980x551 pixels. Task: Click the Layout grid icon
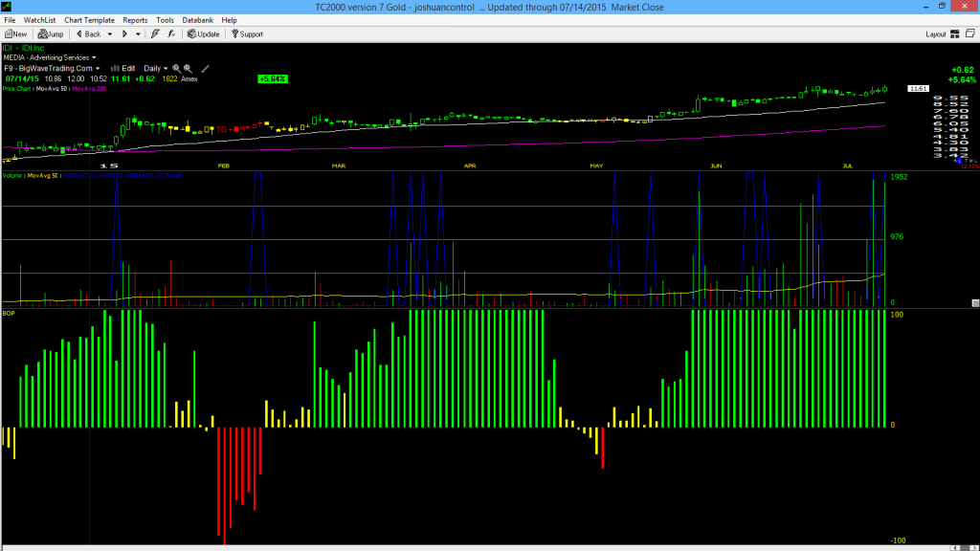point(955,34)
